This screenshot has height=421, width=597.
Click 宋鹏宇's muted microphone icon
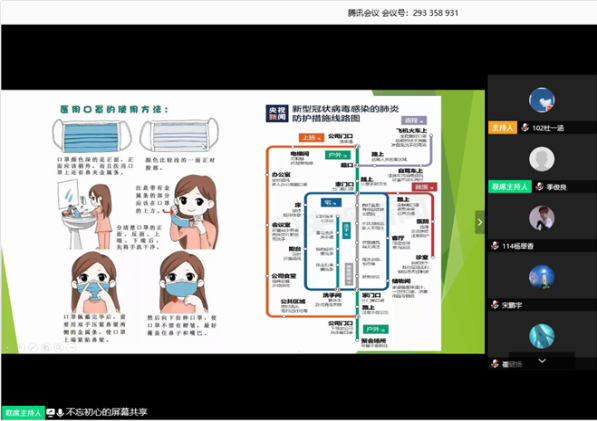click(x=495, y=305)
